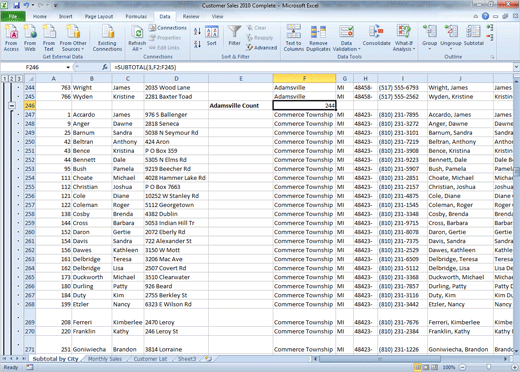Launch Text to Columns wizard

tap(293, 38)
